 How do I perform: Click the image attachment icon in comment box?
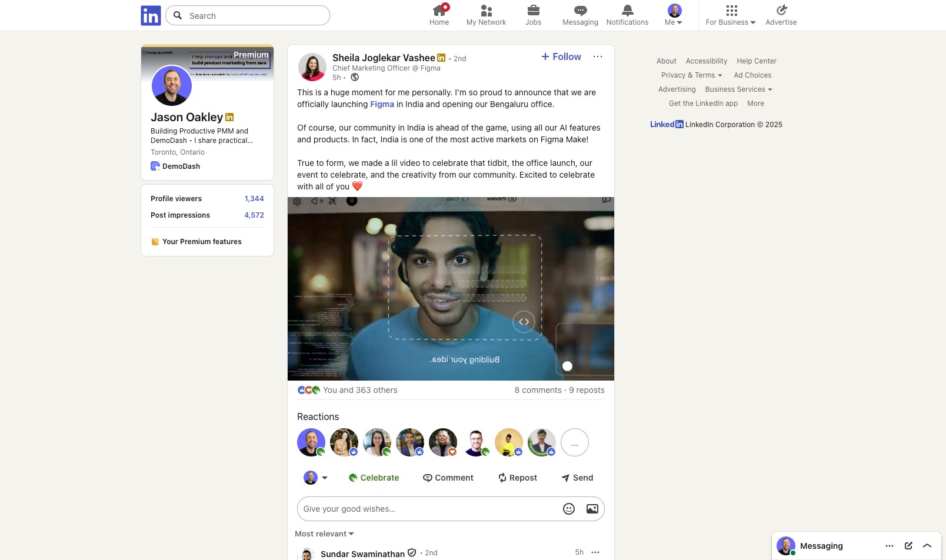click(x=592, y=508)
